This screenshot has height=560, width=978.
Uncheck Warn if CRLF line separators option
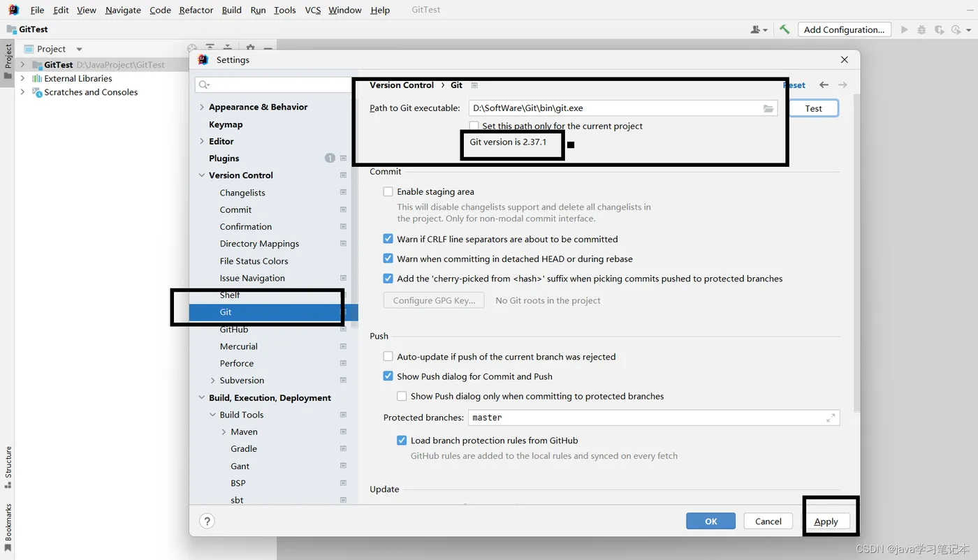388,239
